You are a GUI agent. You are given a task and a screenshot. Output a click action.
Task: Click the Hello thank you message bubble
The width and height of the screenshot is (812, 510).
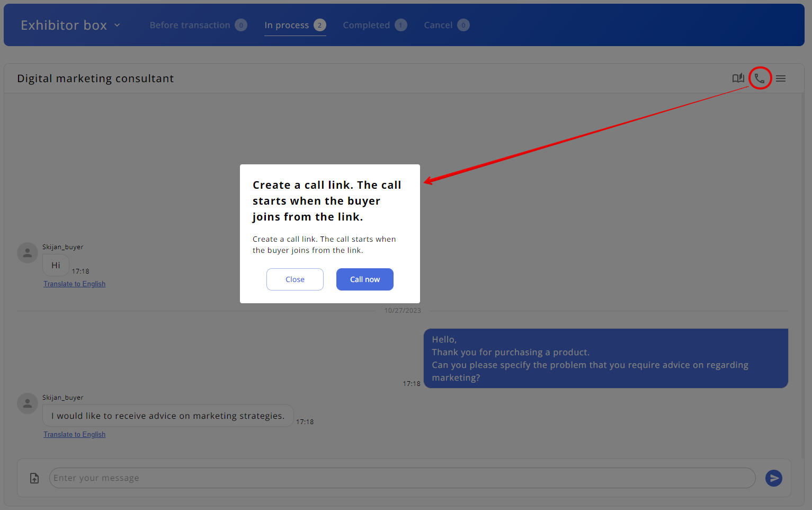[x=606, y=358]
